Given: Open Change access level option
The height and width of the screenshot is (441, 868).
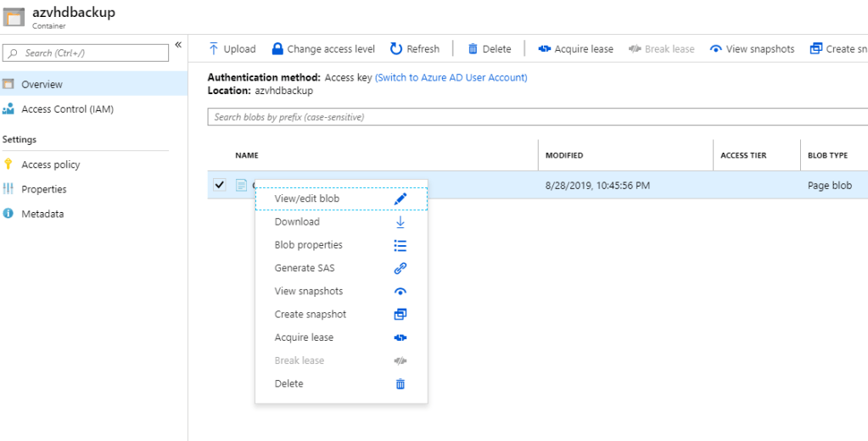Looking at the screenshot, I should click(322, 49).
